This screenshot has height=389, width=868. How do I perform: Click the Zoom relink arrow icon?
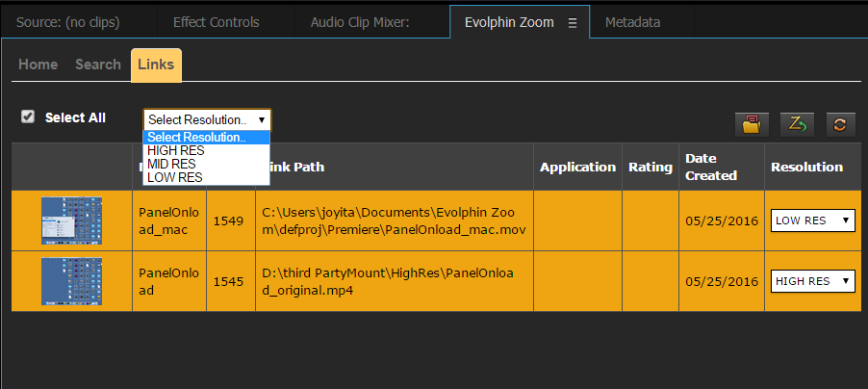[x=797, y=124]
